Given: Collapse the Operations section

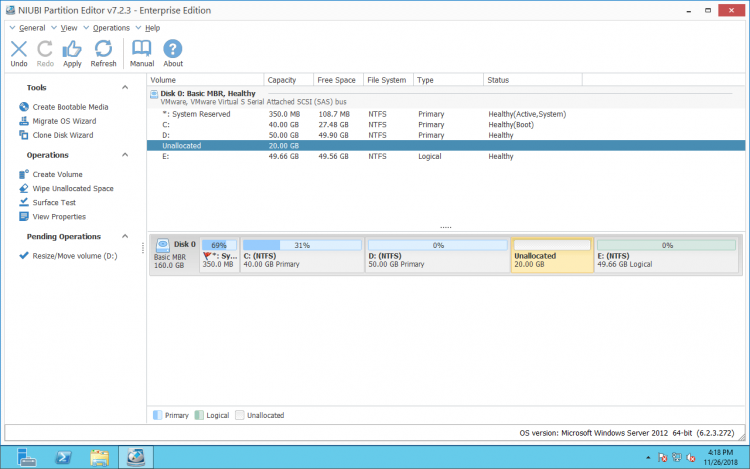Looking at the screenshot, I should coord(125,156).
